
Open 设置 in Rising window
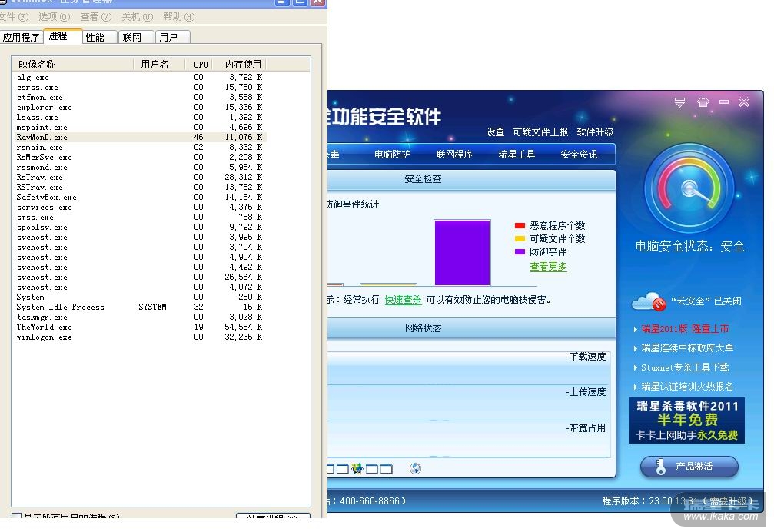(495, 132)
